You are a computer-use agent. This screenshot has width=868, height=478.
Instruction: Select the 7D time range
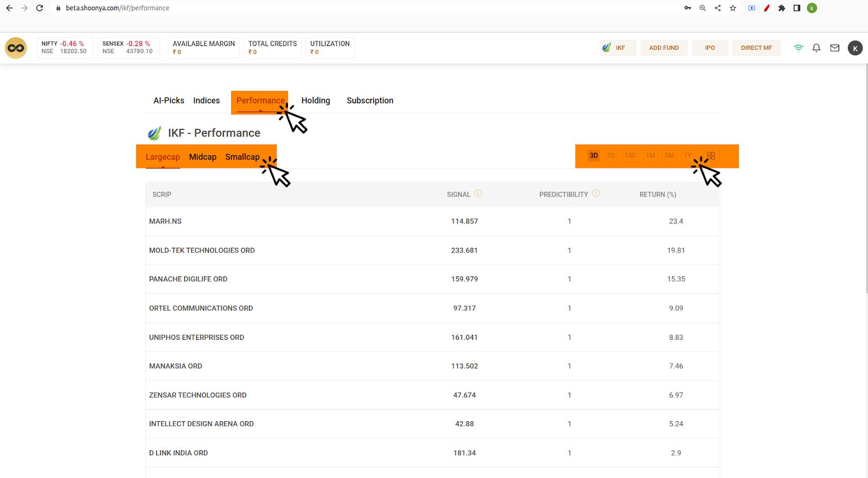(611, 156)
